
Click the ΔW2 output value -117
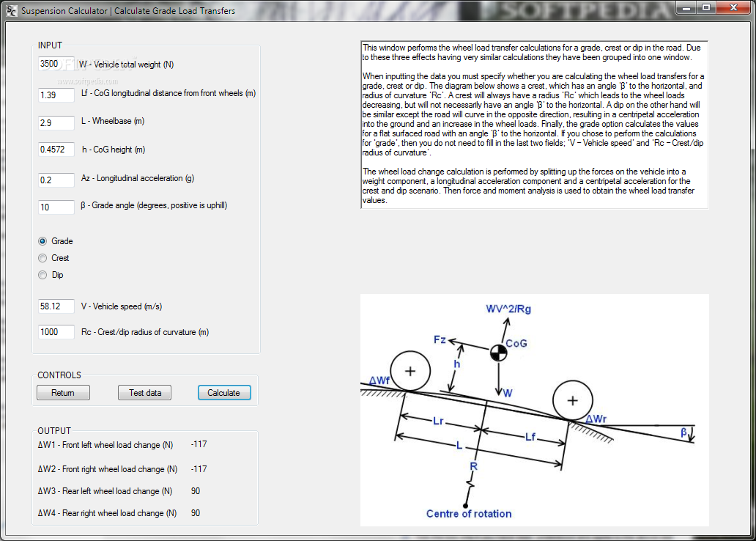click(199, 469)
